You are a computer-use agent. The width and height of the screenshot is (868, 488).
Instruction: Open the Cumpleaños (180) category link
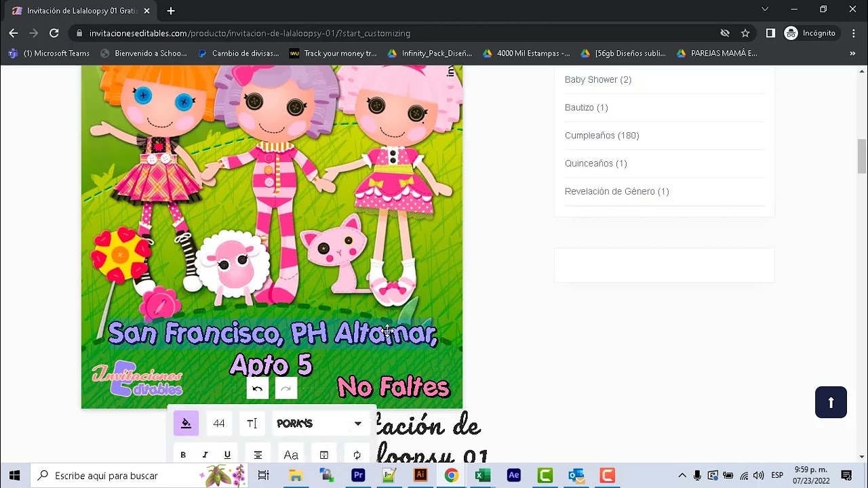point(601,135)
